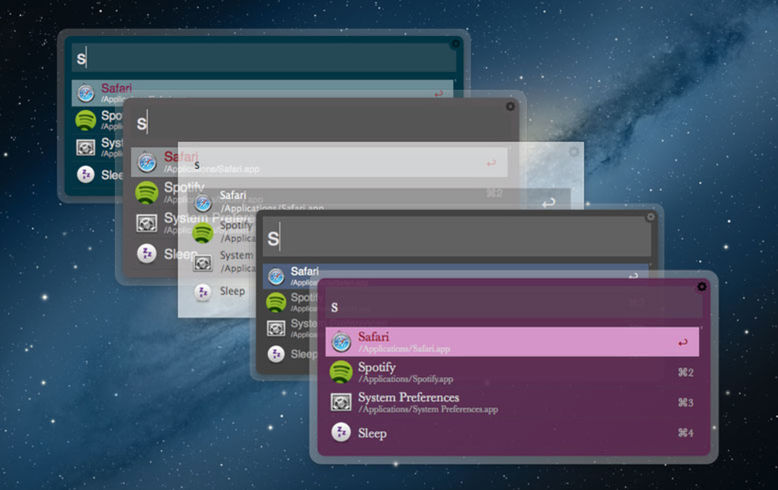Click System Preferences icon in dark blue-highlight window
Viewport: 778px width, 490px height.
click(x=276, y=328)
